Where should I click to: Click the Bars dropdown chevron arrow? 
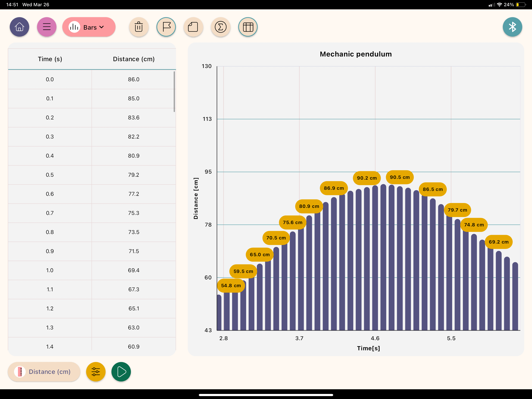pos(102,27)
